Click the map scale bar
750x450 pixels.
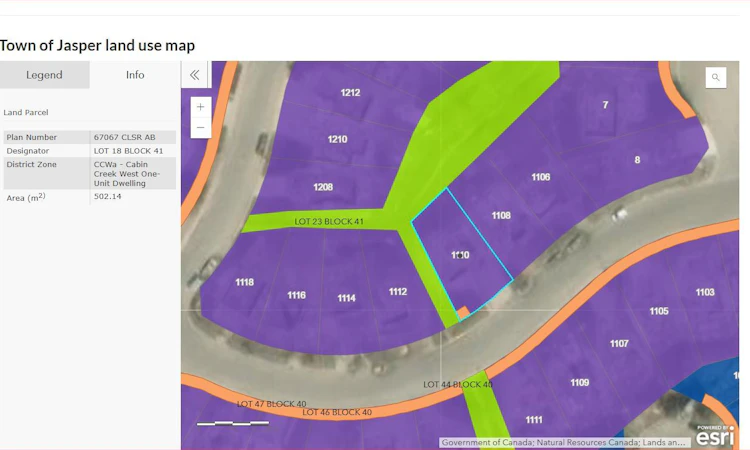click(x=233, y=423)
